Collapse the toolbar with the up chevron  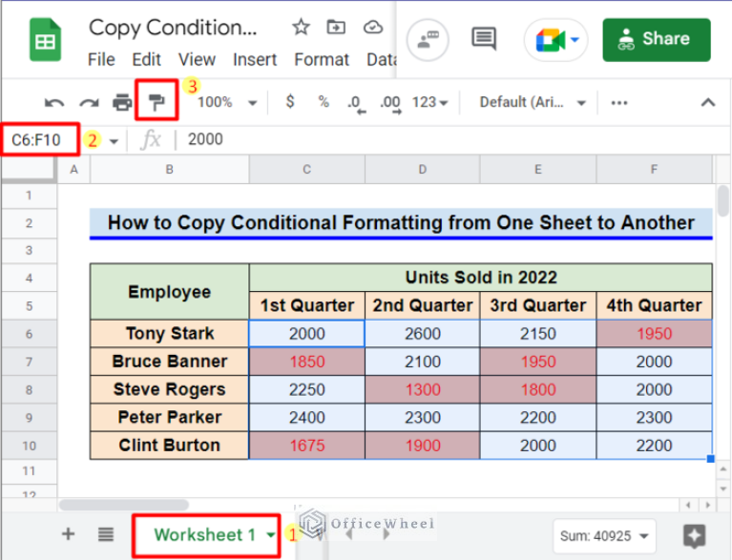(x=708, y=102)
